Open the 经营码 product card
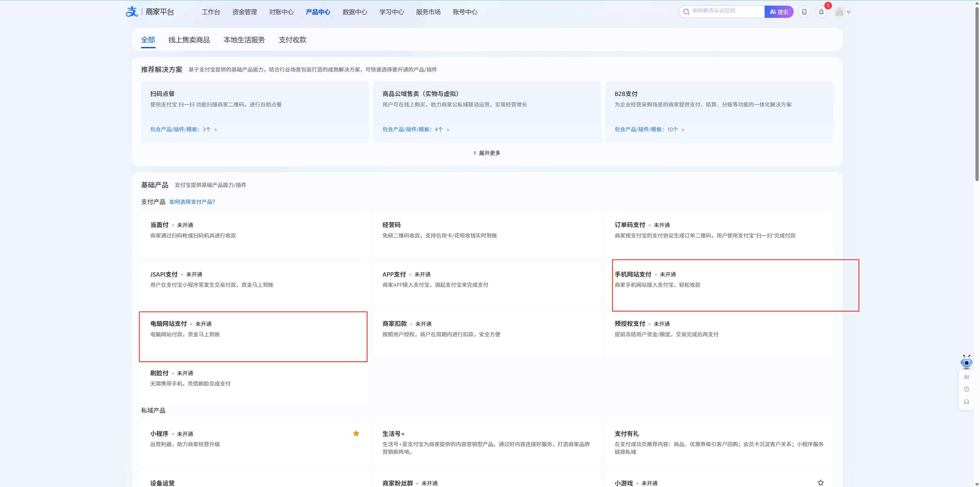Image resolution: width=980 pixels, height=487 pixels. (487, 235)
